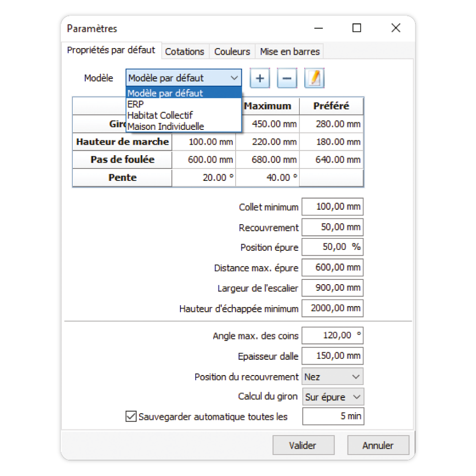Image resolution: width=476 pixels, height=476 pixels.
Task: Select ERP from the model list
Action: (136, 104)
